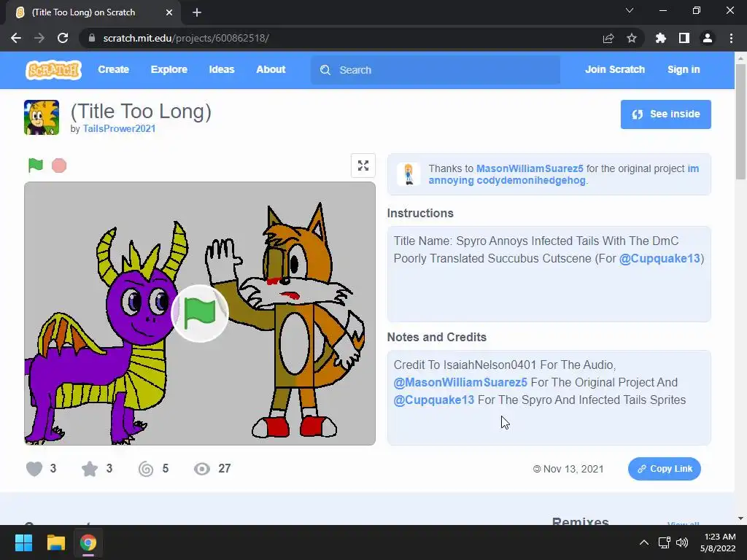Screen dimensions: 747x560
Task: Click Sign in
Action: coord(684,69)
